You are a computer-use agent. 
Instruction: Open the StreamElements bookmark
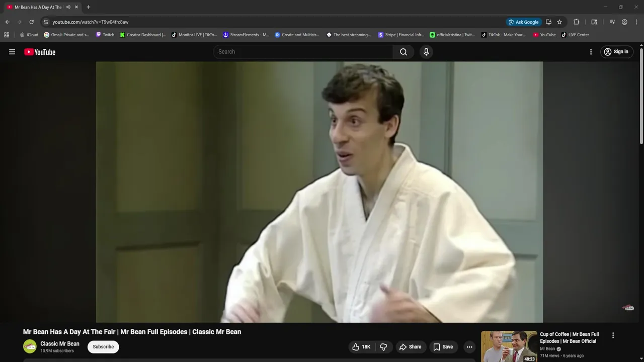click(x=246, y=35)
